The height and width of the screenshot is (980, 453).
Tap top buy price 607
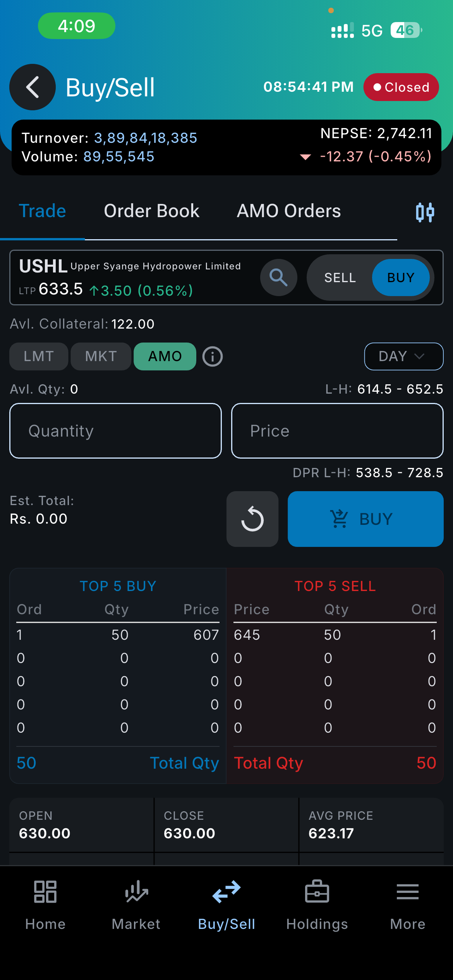[206, 635]
